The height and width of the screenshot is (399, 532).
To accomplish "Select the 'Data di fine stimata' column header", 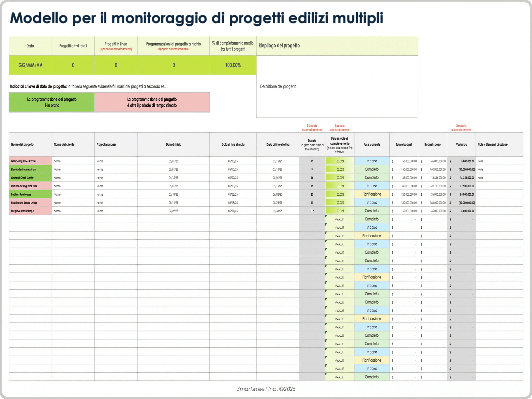I will pyautogui.click(x=233, y=144).
